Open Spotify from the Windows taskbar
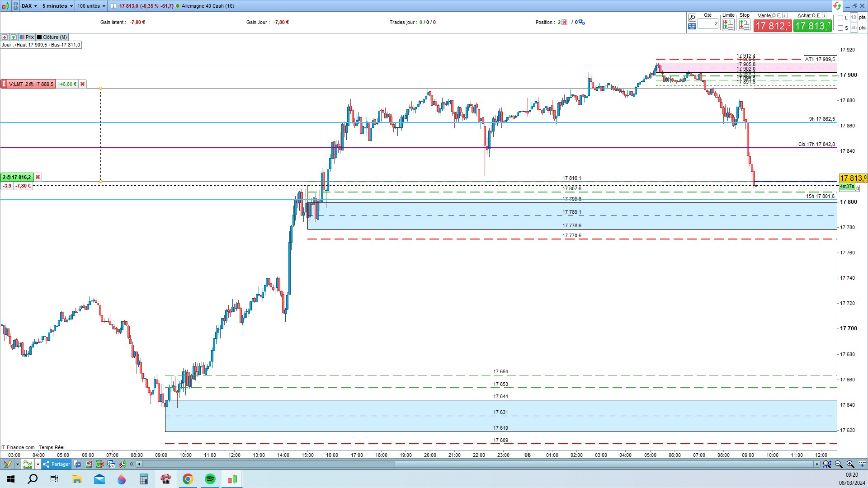 coord(210,479)
